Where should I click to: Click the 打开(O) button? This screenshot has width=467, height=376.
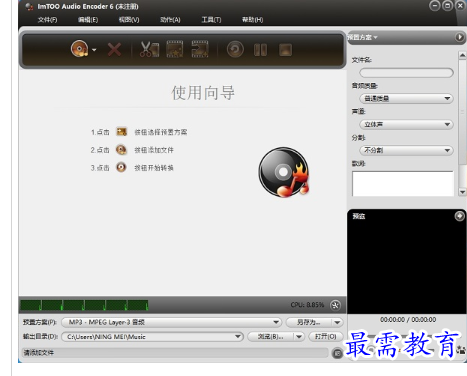tap(326, 337)
